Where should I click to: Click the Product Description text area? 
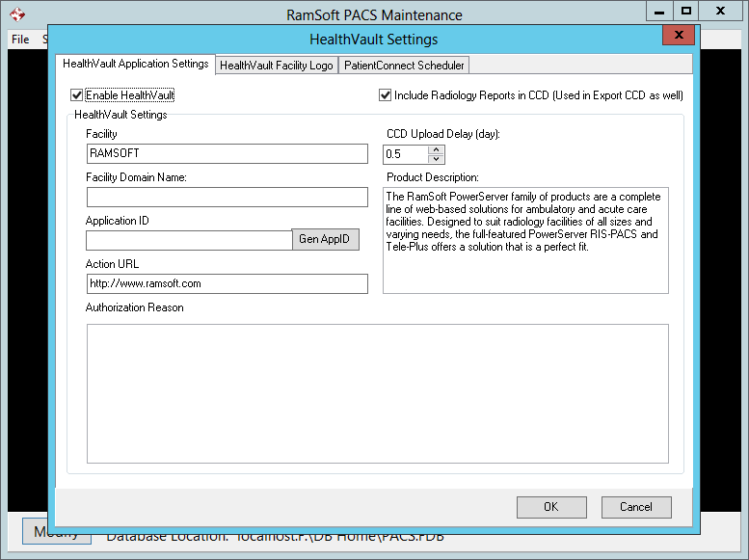(525, 241)
